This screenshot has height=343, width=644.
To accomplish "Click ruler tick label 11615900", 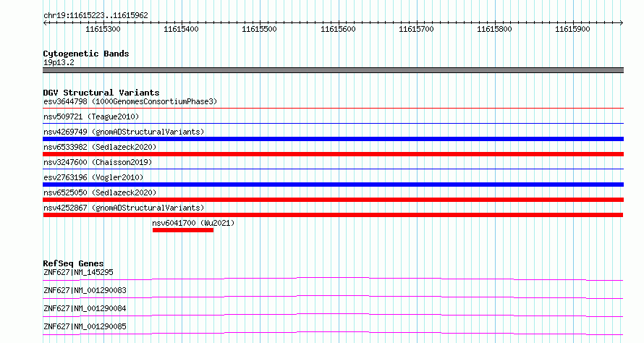I will click(x=572, y=29).
